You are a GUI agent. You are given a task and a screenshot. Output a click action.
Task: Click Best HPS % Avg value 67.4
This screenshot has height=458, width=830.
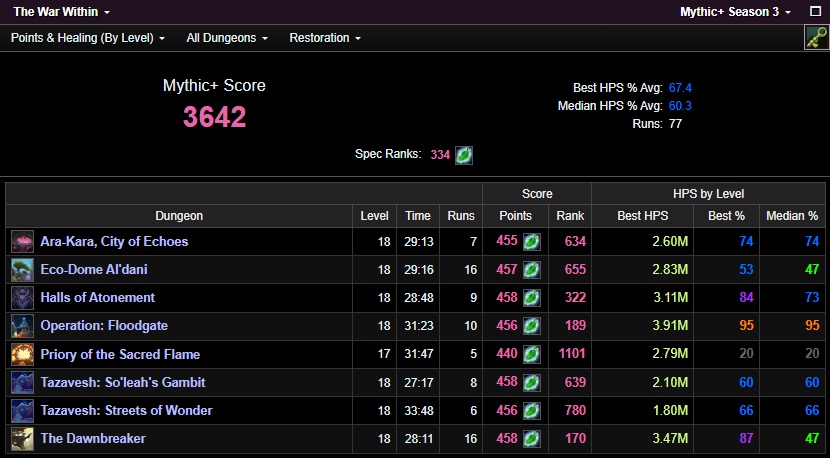click(x=680, y=88)
